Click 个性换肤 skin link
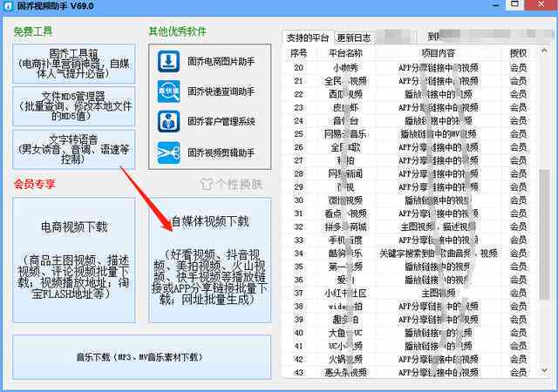 tap(239, 184)
